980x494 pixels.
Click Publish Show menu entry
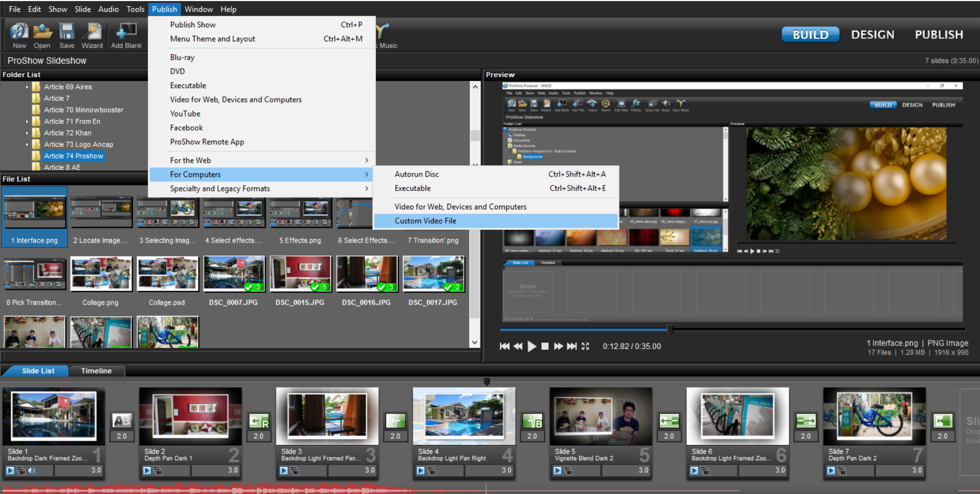[262, 25]
